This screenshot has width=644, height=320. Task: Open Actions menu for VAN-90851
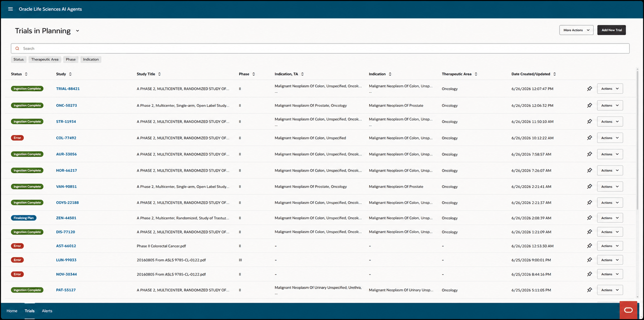(610, 187)
